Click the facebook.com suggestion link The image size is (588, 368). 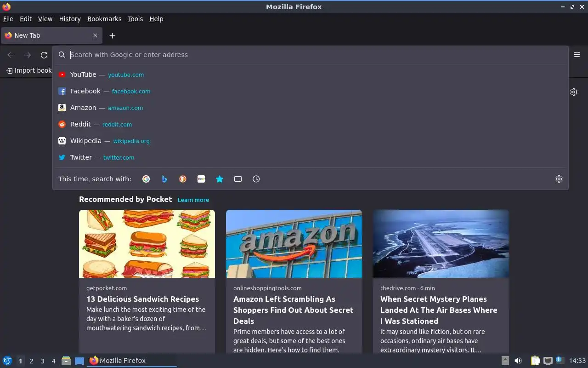131,91
